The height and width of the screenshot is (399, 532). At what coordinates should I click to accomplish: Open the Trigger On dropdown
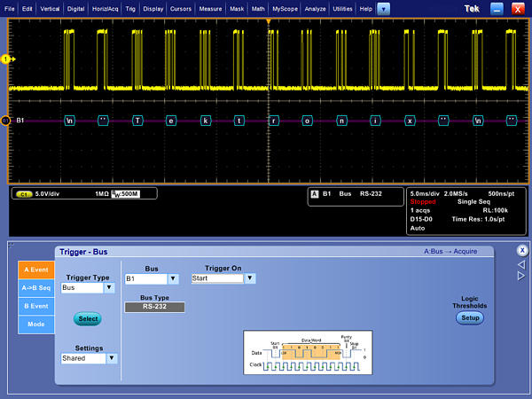pos(249,278)
